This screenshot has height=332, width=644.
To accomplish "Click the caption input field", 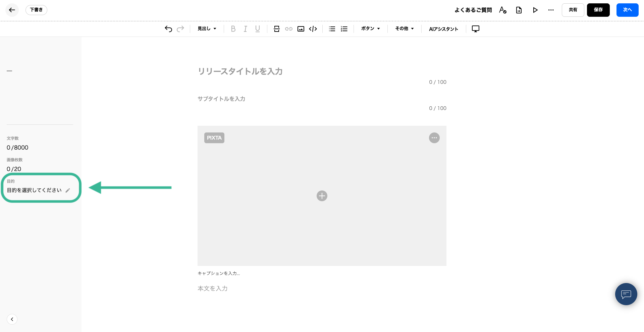I will click(x=322, y=273).
